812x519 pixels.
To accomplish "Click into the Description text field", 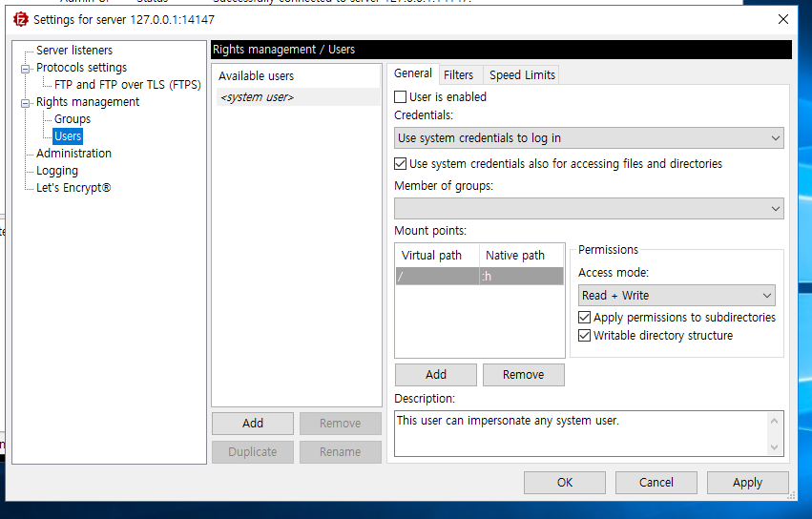I will [580, 433].
